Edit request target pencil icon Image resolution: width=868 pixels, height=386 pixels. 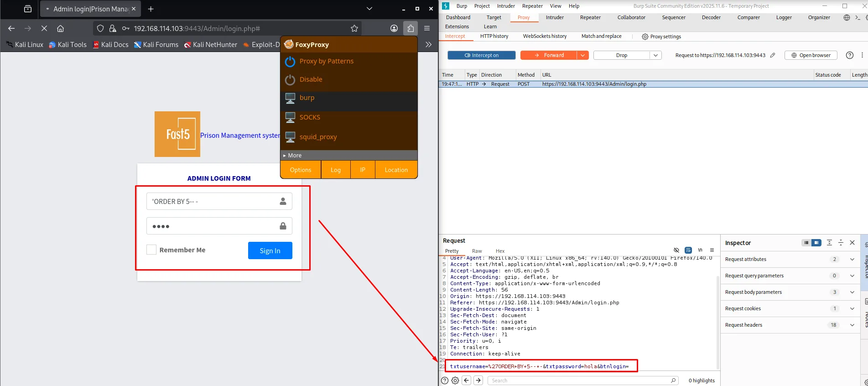click(x=772, y=55)
